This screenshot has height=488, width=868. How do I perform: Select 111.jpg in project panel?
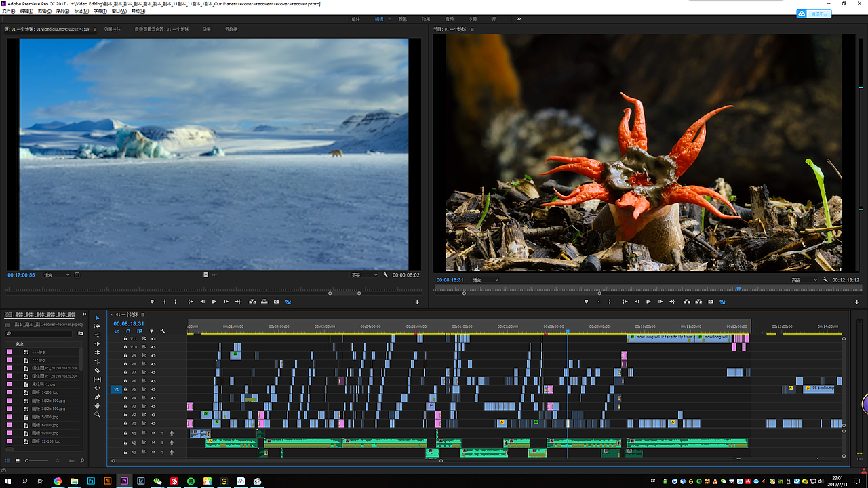tap(38, 352)
